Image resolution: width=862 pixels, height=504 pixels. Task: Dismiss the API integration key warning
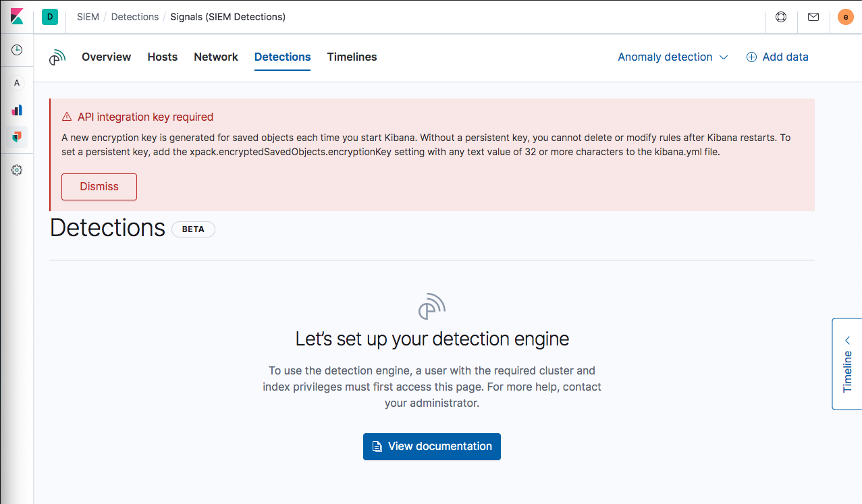click(99, 187)
